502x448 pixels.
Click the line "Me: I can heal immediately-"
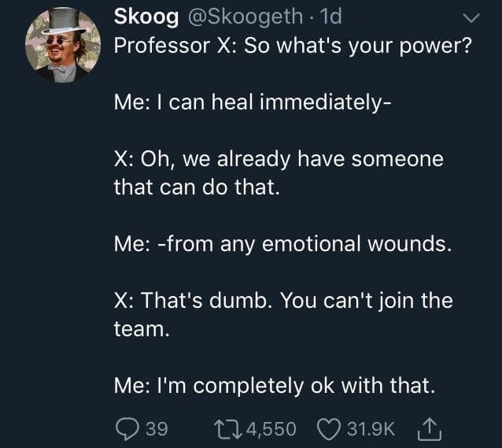253,102
